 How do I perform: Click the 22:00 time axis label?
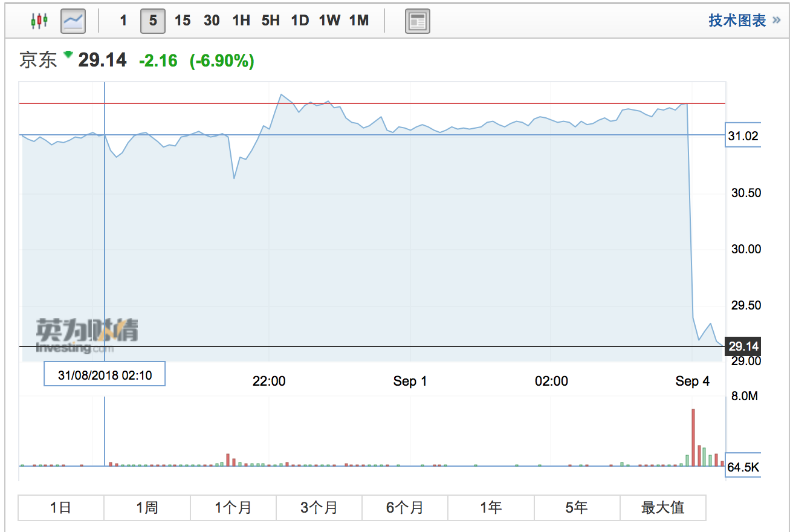(x=269, y=381)
